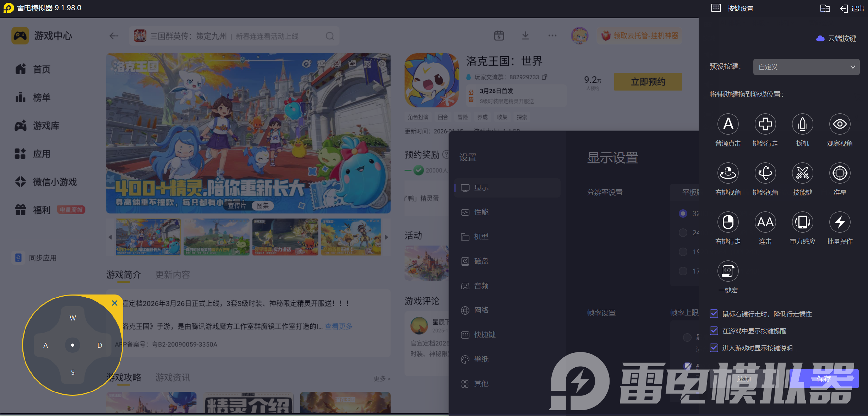868x416 pixels.
Task: Select the 扳机 trigger key icon
Action: 802,124
